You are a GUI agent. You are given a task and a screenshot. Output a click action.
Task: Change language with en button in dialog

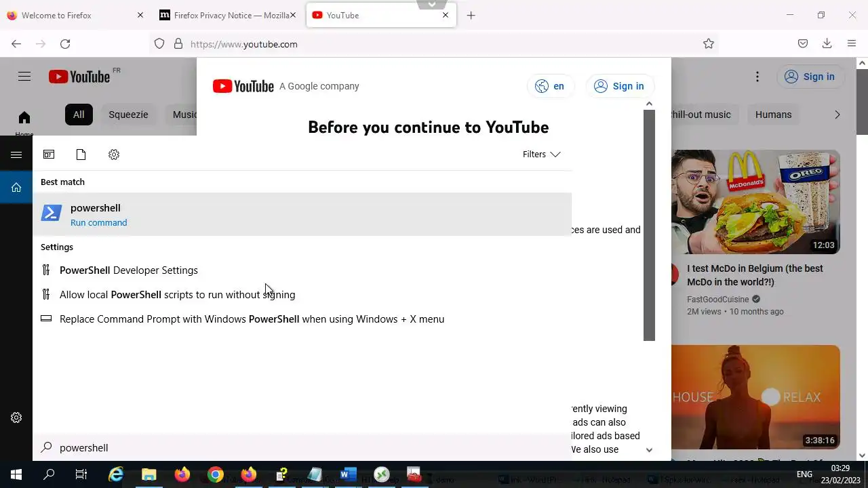tap(550, 86)
